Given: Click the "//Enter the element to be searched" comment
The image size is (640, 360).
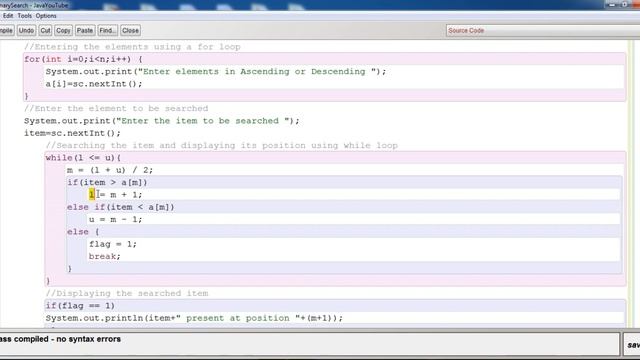Looking at the screenshot, I should coord(116,109).
